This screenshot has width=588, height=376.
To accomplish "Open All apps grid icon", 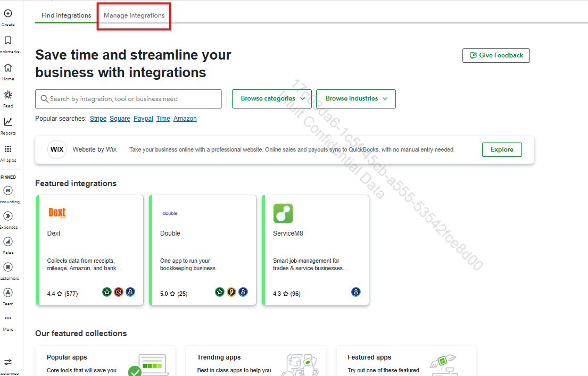I will 8,149.
